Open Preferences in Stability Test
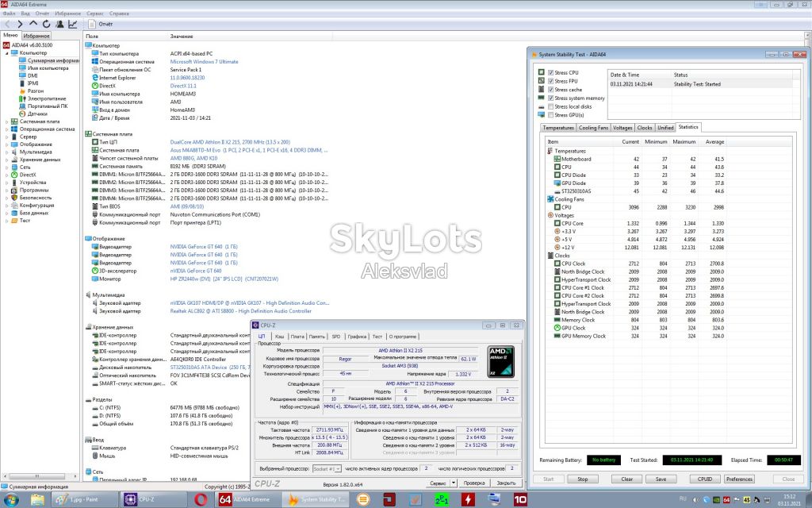The image size is (812, 508). [739, 479]
